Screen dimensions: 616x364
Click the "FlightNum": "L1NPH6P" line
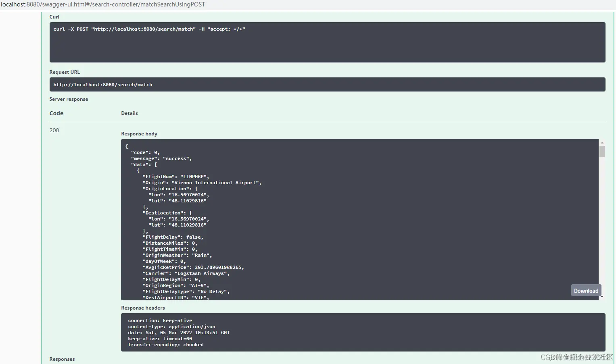(x=176, y=177)
